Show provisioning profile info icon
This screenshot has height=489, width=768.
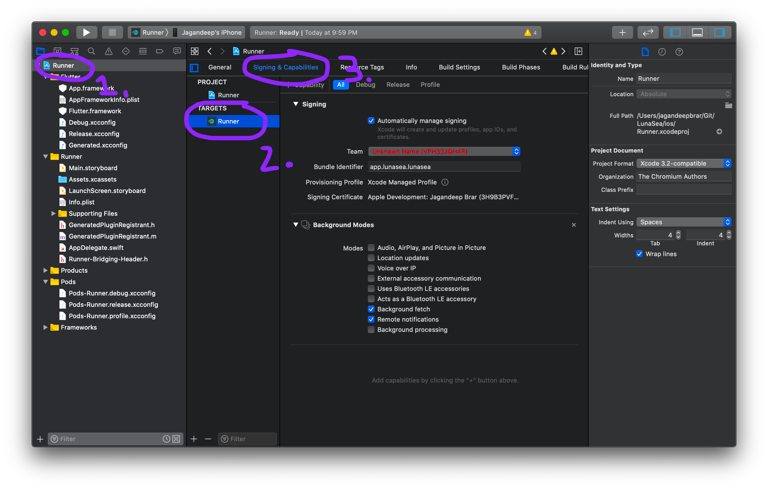tap(445, 182)
